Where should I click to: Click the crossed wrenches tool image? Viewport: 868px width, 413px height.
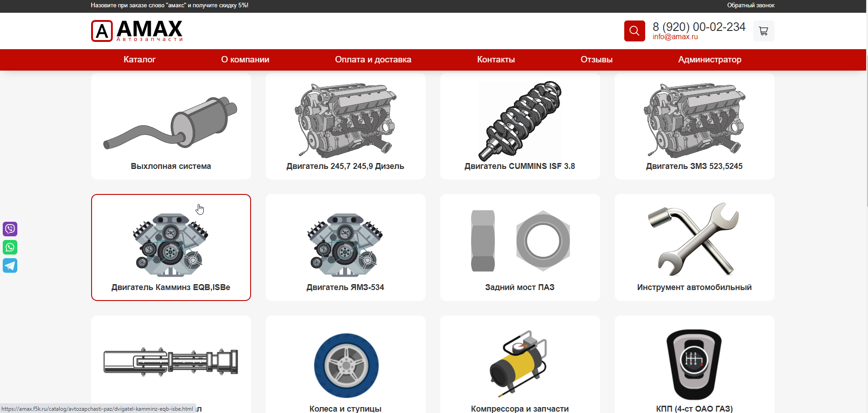click(x=694, y=239)
